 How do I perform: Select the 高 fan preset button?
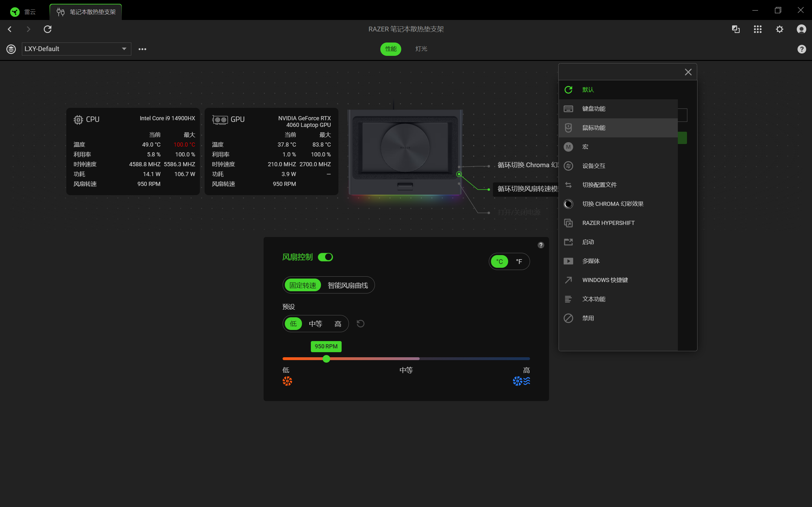338,324
